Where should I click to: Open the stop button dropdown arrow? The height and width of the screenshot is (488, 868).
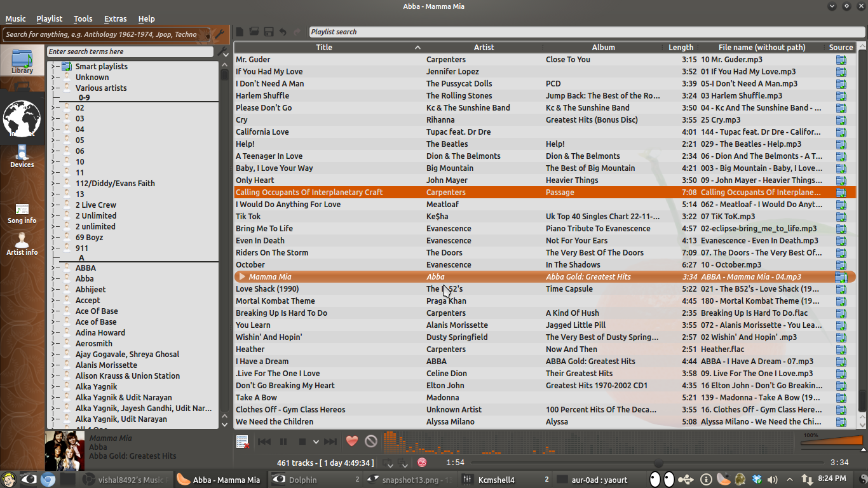[x=316, y=442]
